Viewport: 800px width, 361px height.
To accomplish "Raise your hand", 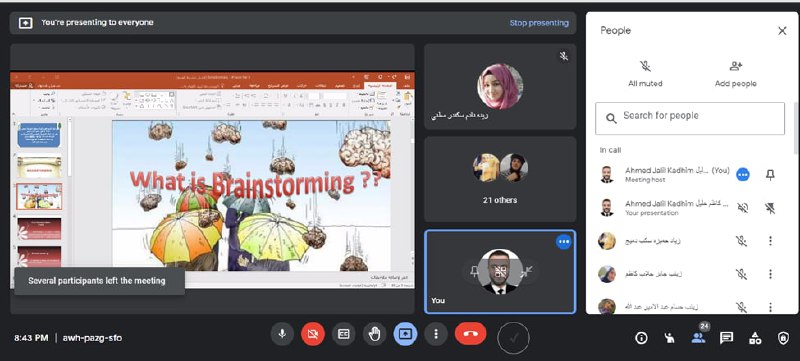I will click(x=374, y=334).
